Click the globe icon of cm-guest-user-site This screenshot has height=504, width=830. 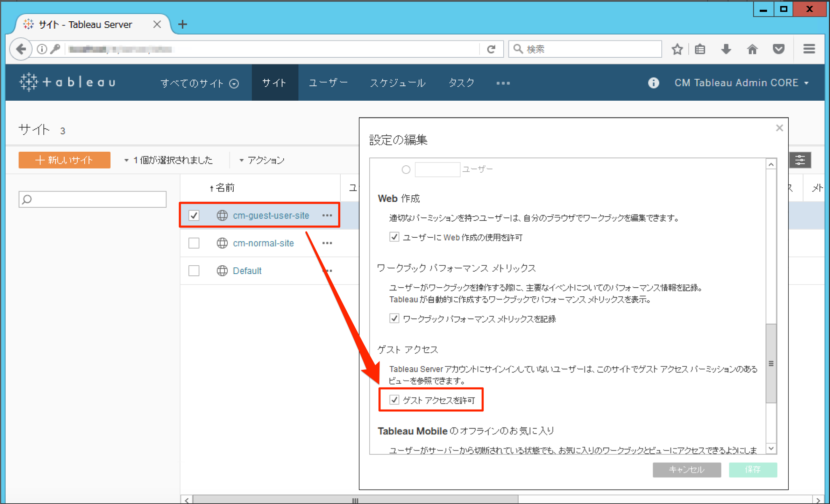(x=222, y=215)
